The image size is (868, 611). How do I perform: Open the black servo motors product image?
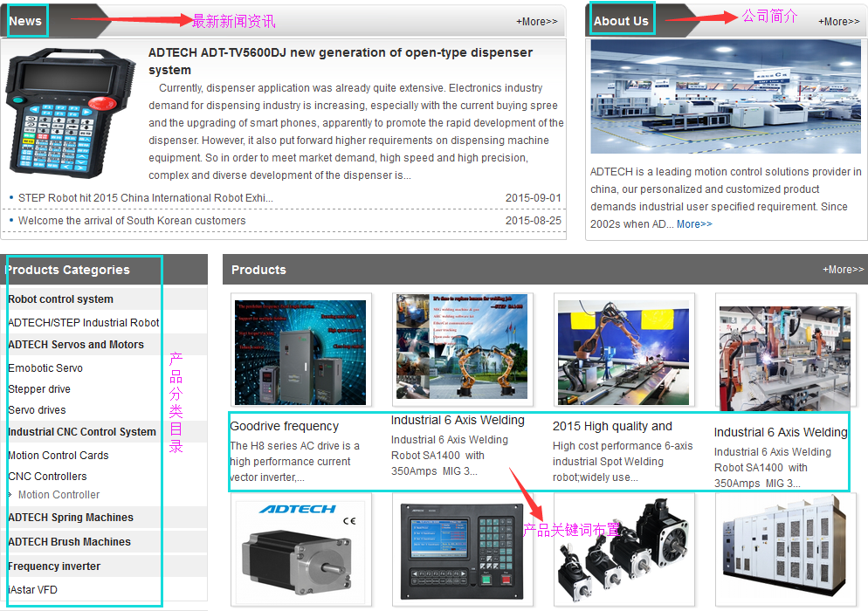(x=623, y=552)
